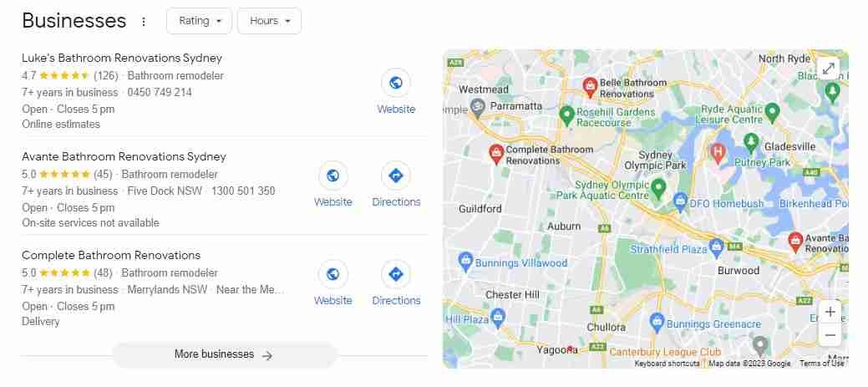Select the Bunnings Villawood map marker
The width and height of the screenshot is (868, 387).
tap(466, 260)
